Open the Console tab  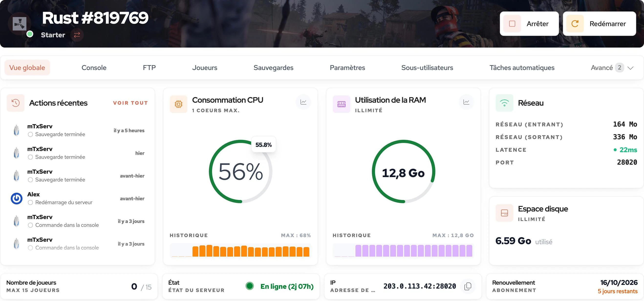tap(94, 68)
